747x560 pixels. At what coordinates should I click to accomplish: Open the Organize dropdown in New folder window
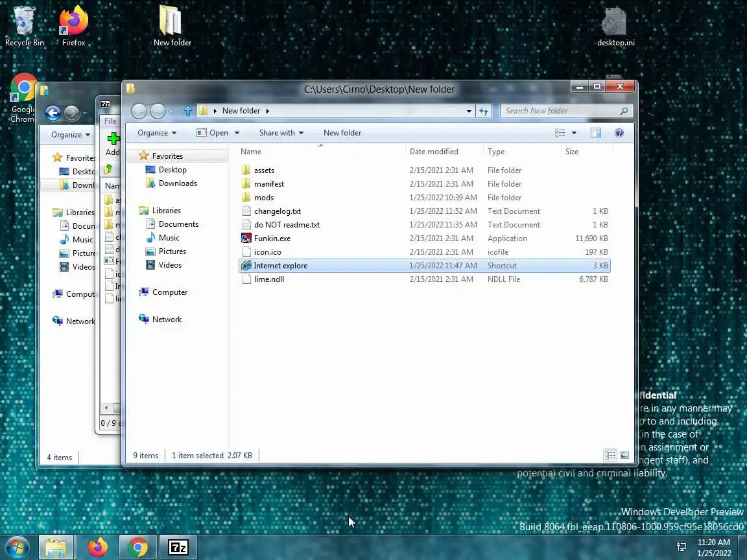[157, 133]
